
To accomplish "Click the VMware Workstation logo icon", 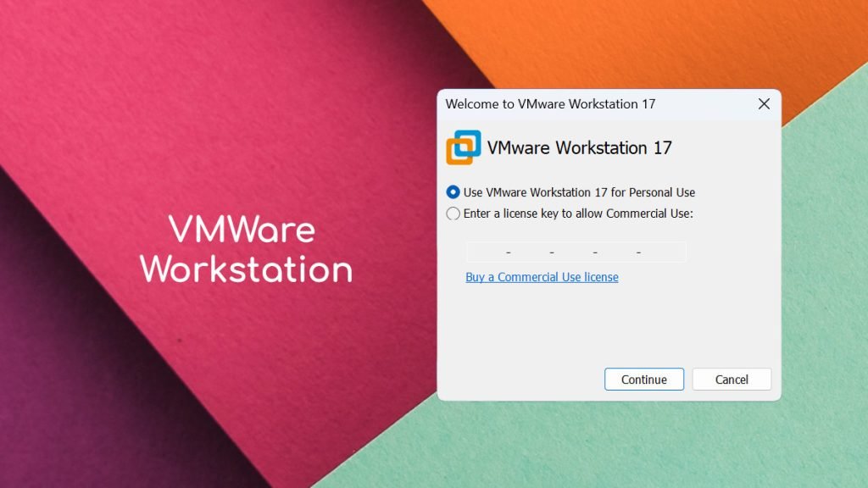I will [x=464, y=147].
